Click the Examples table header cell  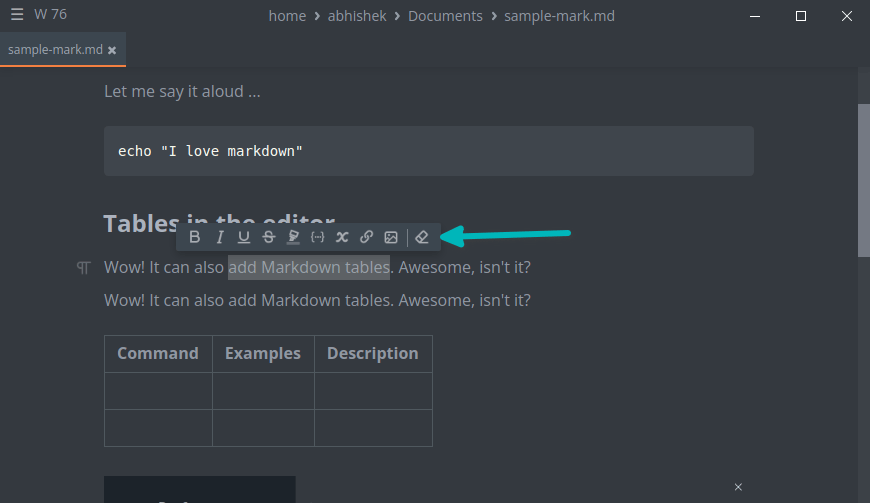(x=262, y=353)
